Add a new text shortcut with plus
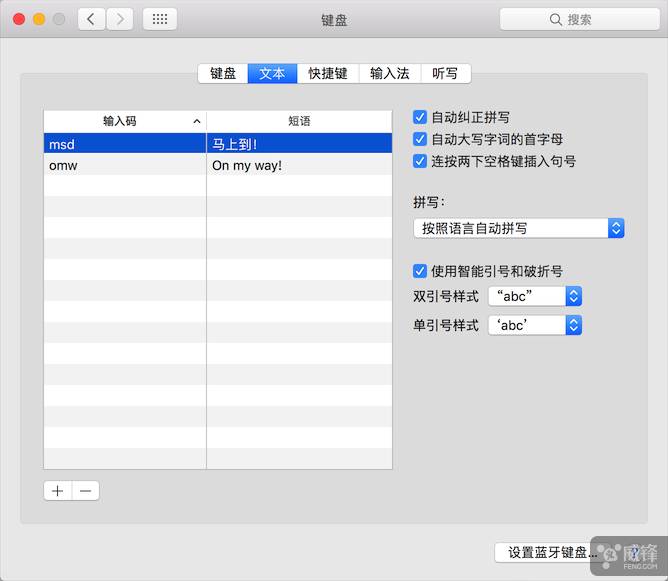Screen dimensions: 668x581 (x=58, y=491)
